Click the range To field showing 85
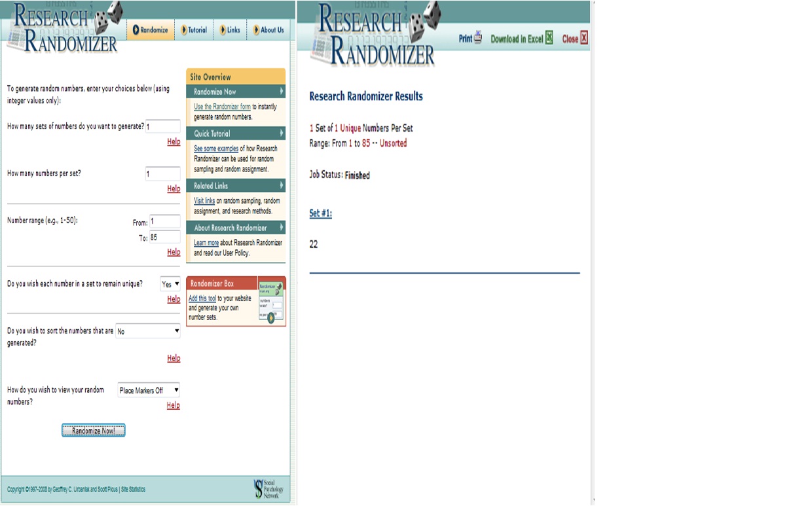Screen dimensions: 812x506 click(x=165, y=237)
